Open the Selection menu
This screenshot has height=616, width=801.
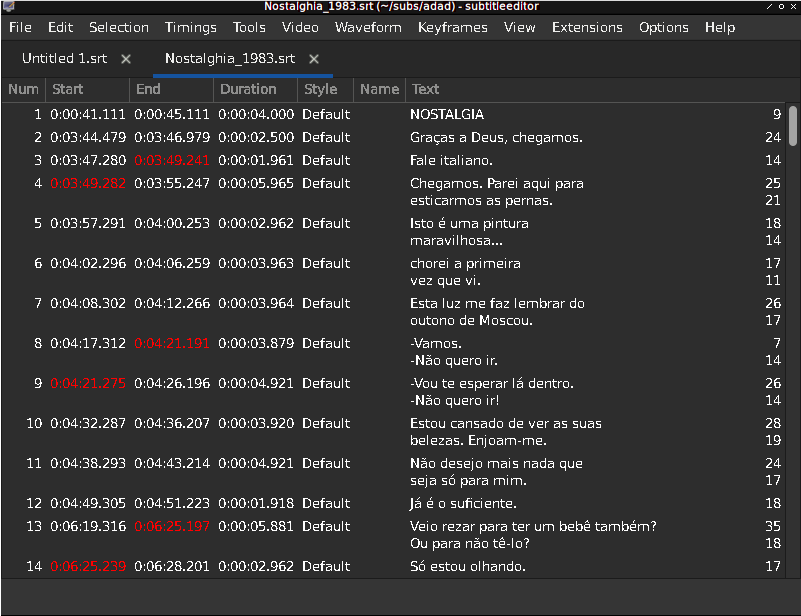pyautogui.click(x=118, y=27)
